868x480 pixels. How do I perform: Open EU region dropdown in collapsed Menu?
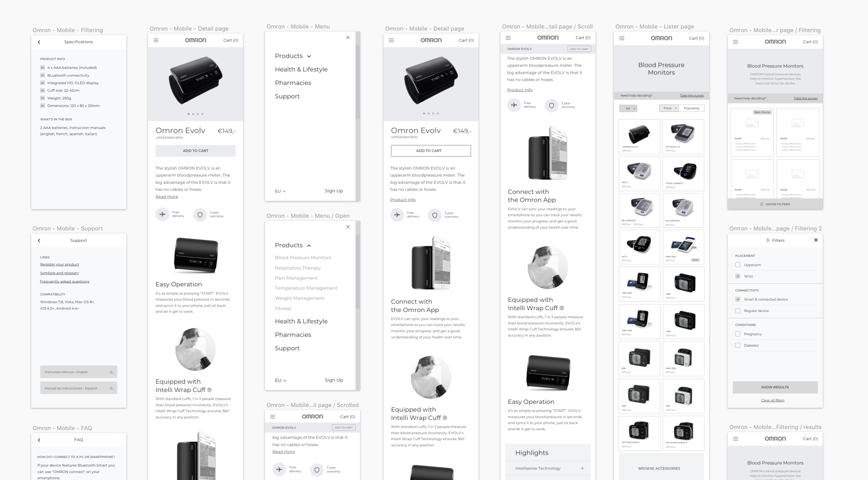[280, 191]
